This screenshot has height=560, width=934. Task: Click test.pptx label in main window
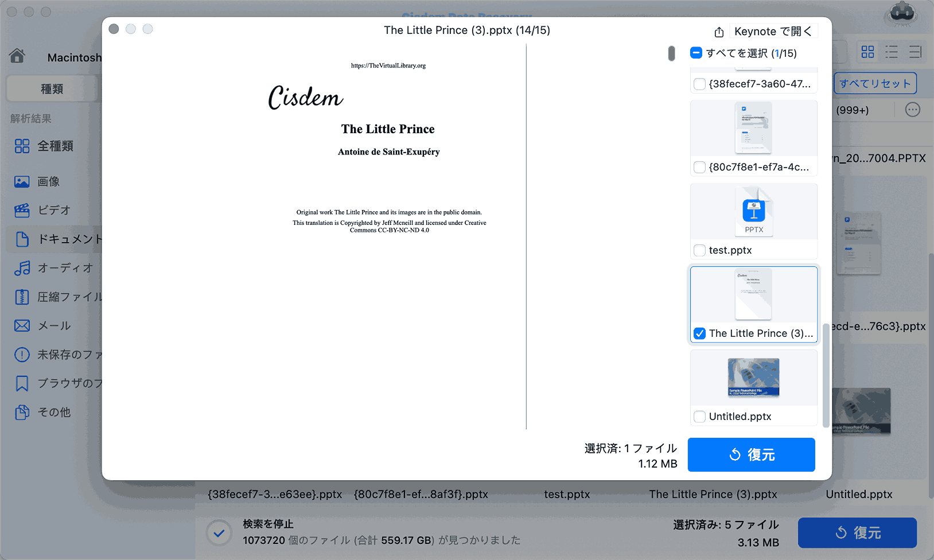pos(567,495)
